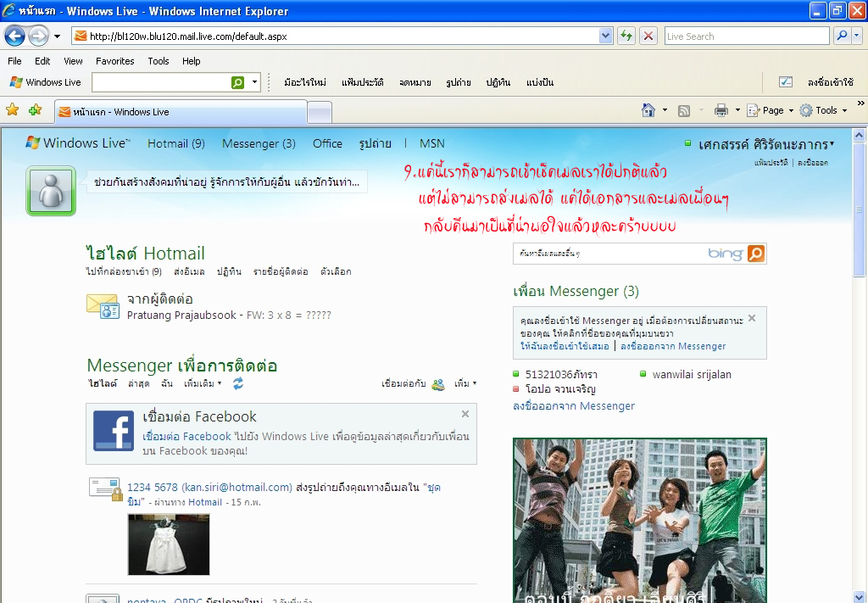The image size is (868, 603).
Task: Click the orange Bing search button
Action: click(755, 254)
